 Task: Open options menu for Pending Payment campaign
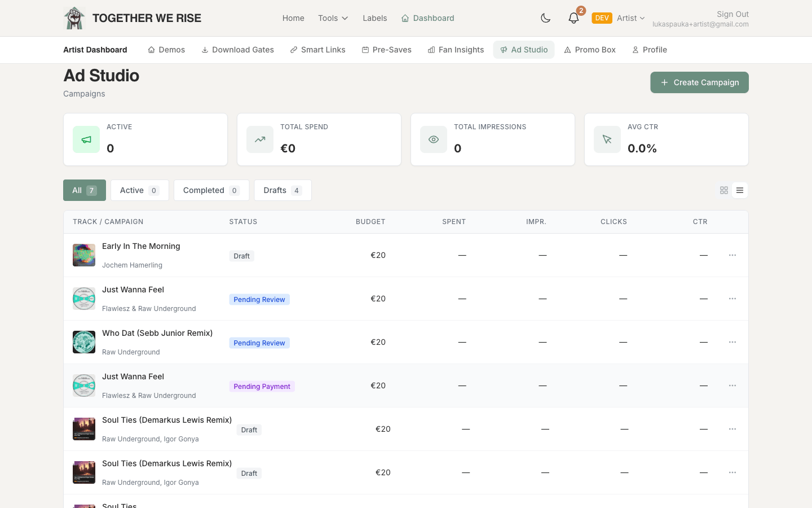(732, 386)
